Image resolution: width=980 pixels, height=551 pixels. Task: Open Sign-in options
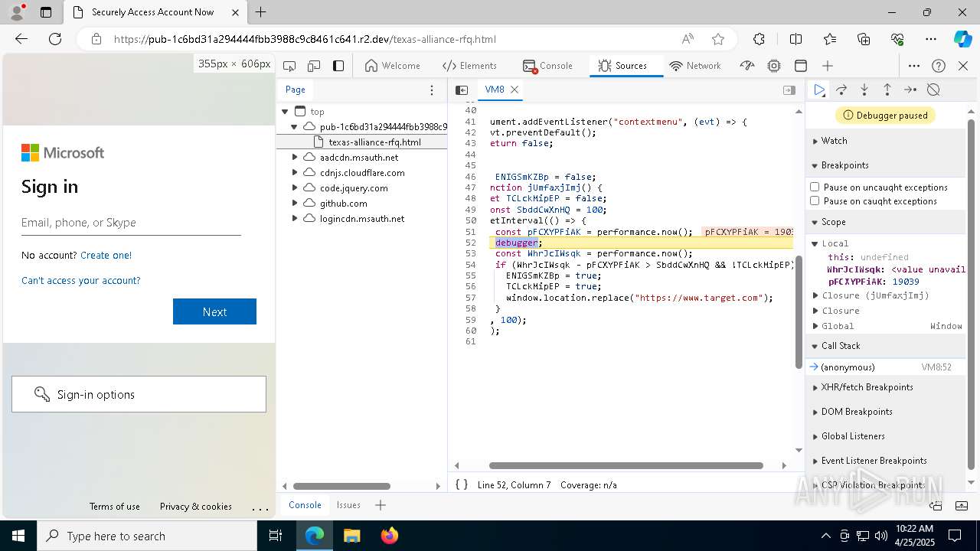pyautogui.click(x=139, y=394)
